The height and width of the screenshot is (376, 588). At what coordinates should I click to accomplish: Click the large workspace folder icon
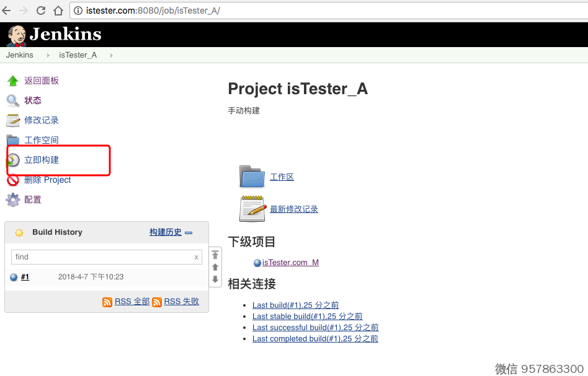(x=252, y=177)
